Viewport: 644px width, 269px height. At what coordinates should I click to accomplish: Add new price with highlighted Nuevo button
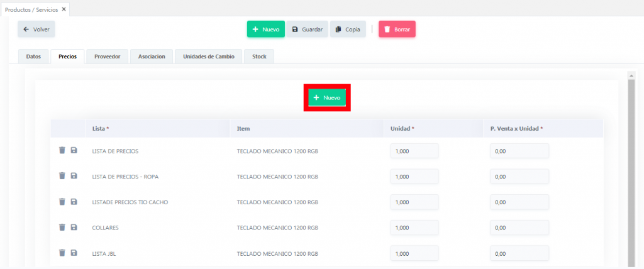pos(327,98)
